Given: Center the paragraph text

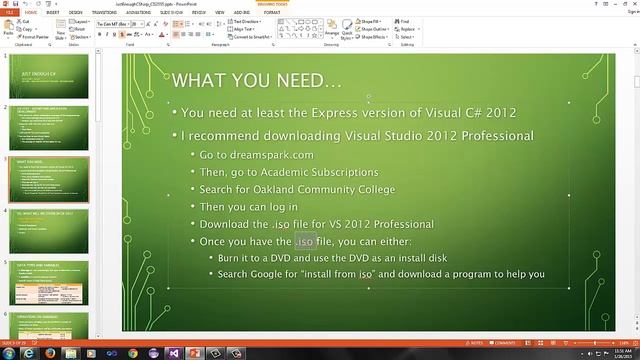Looking at the screenshot, I should click(x=183, y=35).
